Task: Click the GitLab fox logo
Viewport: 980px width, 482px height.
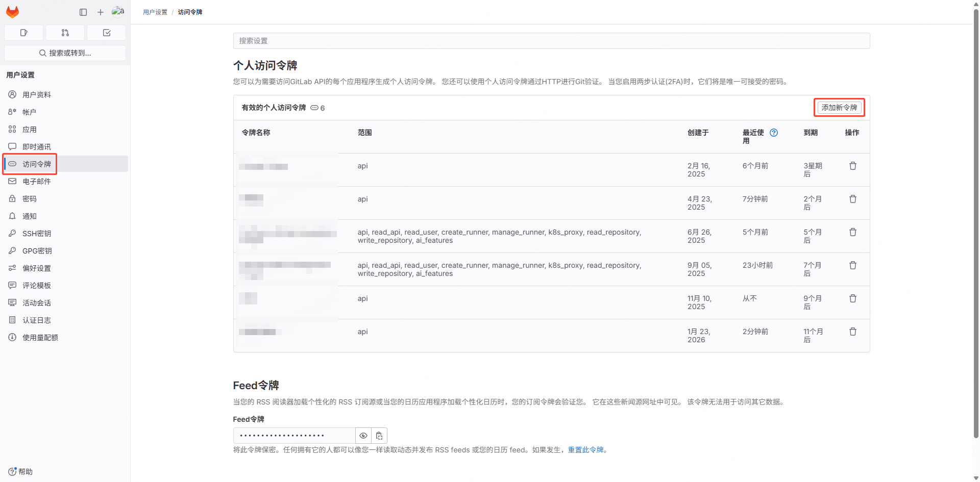Action: [x=13, y=12]
